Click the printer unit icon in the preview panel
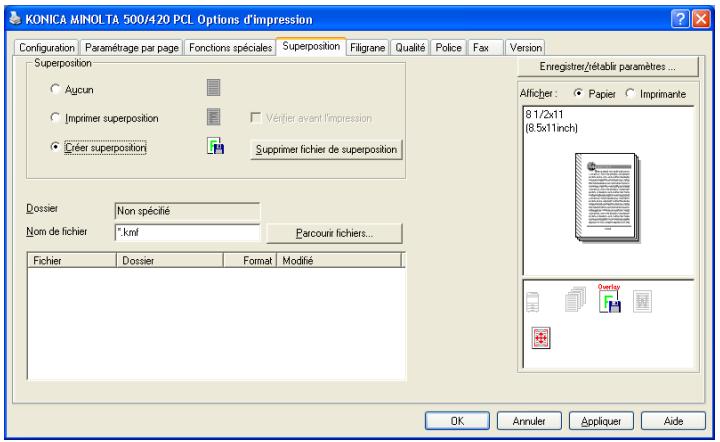This screenshot has height=442, width=720. click(533, 302)
